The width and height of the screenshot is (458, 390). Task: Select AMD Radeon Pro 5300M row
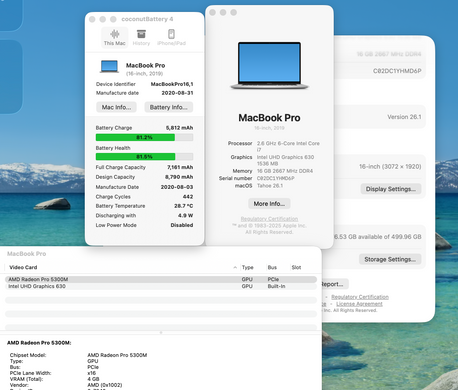[x=161, y=279]
